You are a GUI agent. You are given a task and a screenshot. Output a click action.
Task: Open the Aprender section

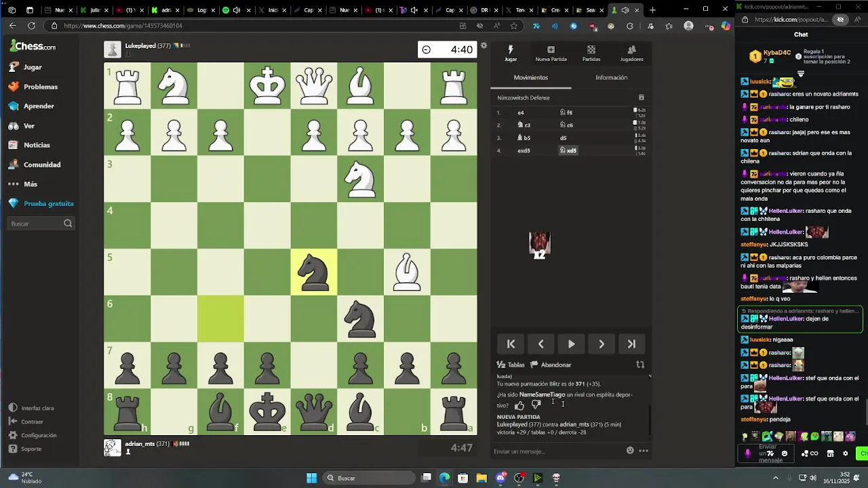coord(31,106)
